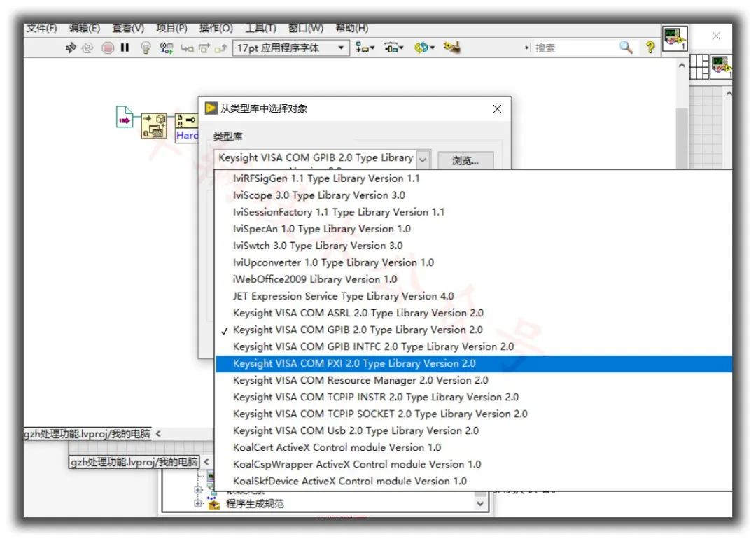Image resolution: width=756 pixels, height=541 pixels.
Task: Click the block diagram scroll up arrow
Action: 681,65
